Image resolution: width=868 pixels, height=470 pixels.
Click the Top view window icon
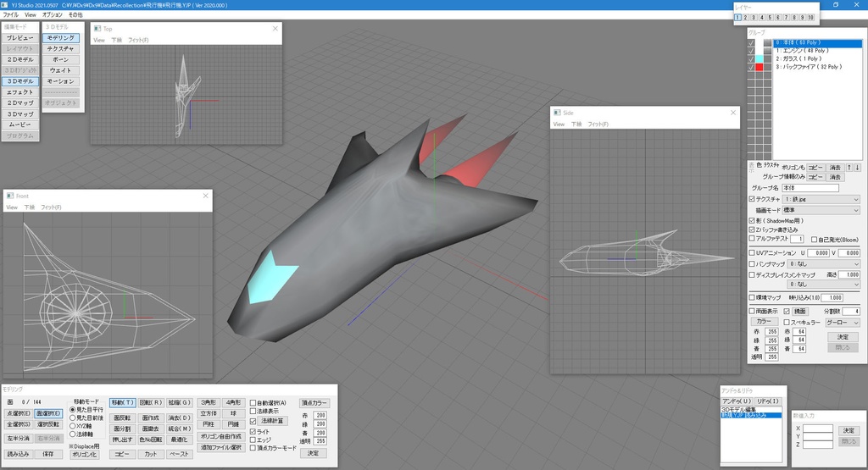97,29
